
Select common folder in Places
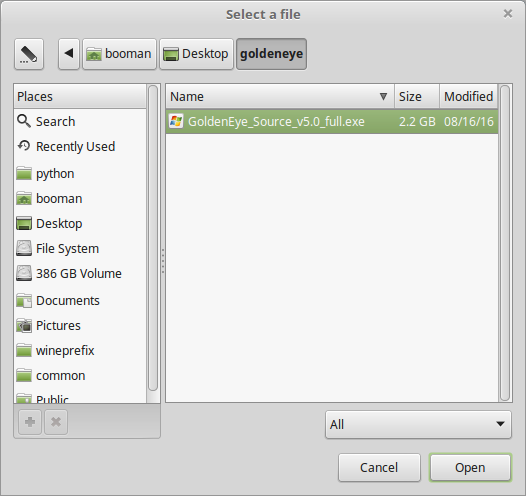tap(80, 375)
